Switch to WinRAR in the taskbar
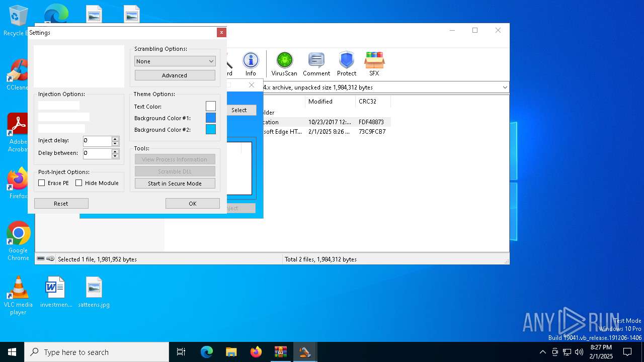Screen dimensions: 644x362 (280, 352)
